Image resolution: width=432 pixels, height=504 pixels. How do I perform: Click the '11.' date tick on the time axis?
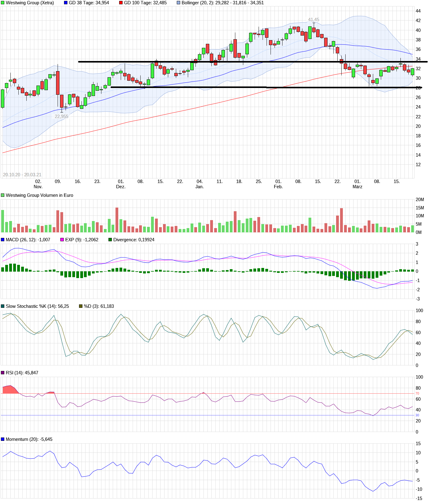(219, 181)
